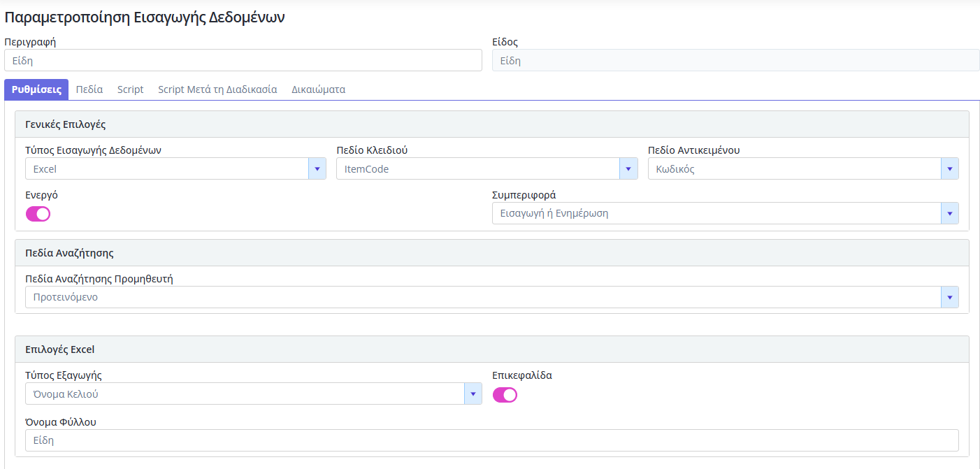980x469 pixels.
Task: Open the Script tab
Action: (x=130, y=89)
